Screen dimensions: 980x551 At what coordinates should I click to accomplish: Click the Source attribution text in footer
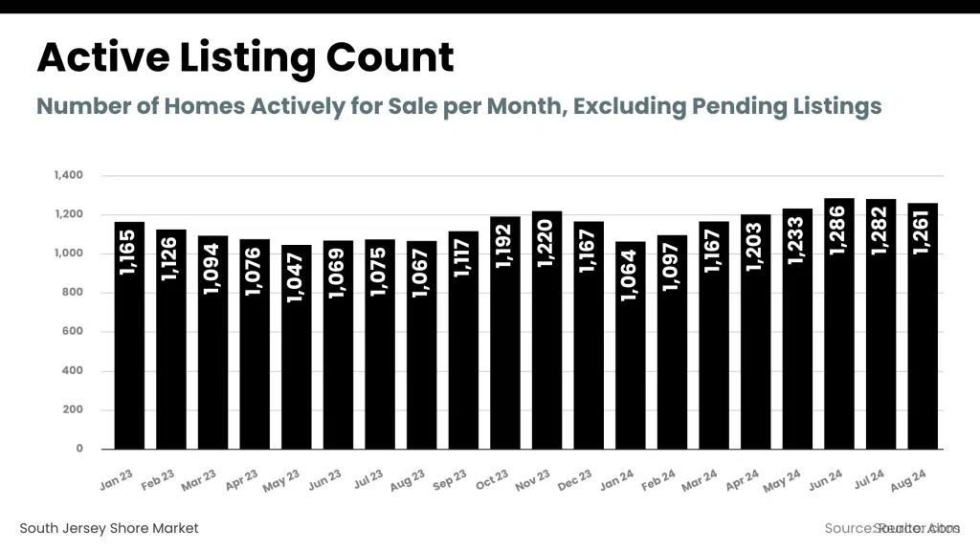coord(891,528)
